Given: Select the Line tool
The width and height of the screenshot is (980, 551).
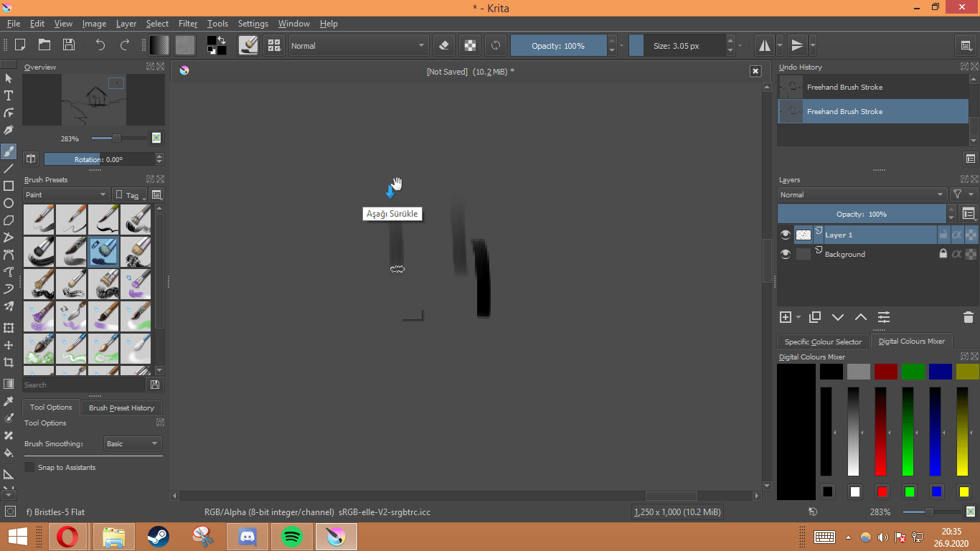Looking at the screenshot, I should 9,169.
